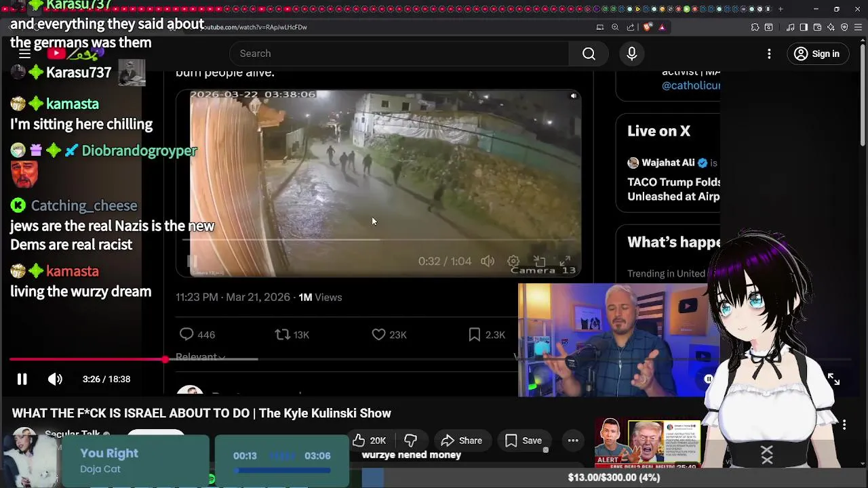Like the video showing 20K likes
Screen dimensions: 868x488
click(x=370, y=441)
